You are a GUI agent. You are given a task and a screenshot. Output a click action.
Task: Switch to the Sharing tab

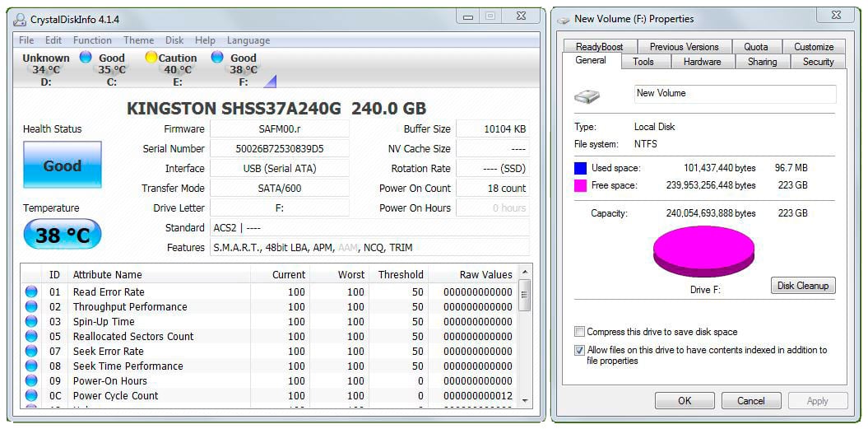[762, 62]
